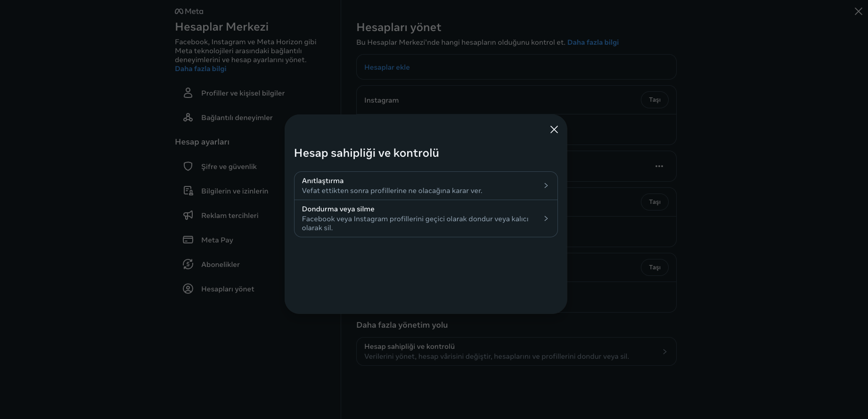Close the Hesap sahipliği ve kontrolü dialog
Viewport: 868px width, 419px height.
(554, 129)
